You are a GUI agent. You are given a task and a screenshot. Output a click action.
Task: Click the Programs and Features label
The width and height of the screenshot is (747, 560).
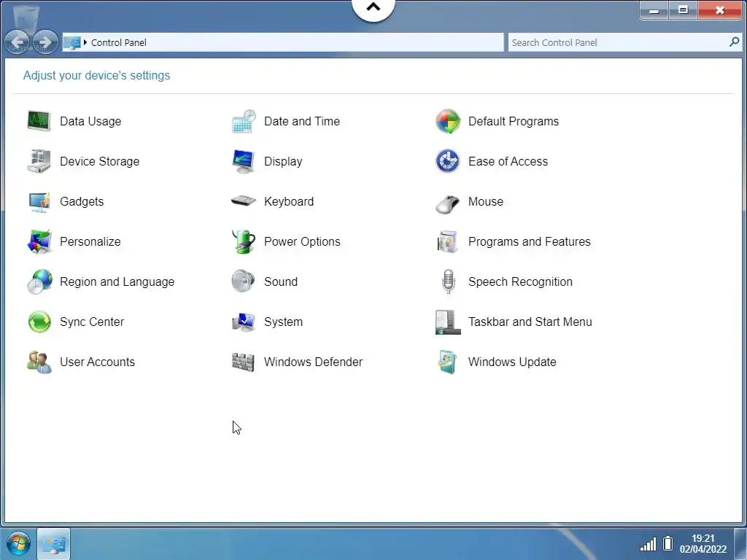coord(530,241)
